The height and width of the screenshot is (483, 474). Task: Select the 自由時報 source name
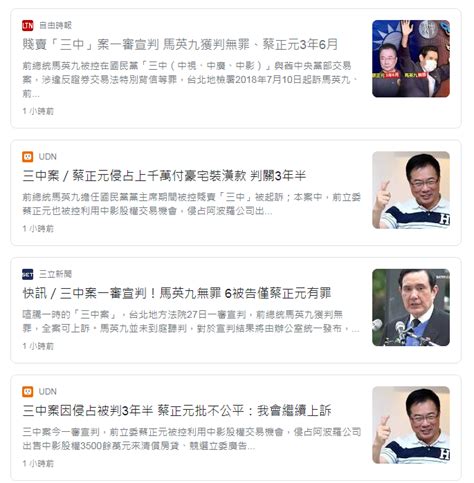55,25
